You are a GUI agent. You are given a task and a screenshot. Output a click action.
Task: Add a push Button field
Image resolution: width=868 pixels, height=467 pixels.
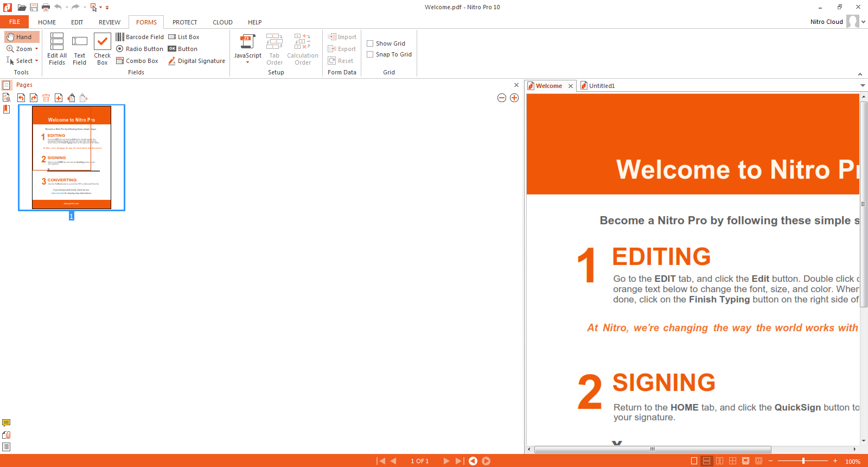tap(183, 49)
